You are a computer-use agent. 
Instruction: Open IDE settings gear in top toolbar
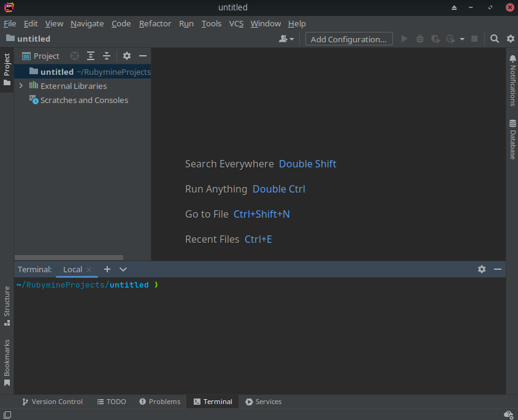(x=510, y=39)
